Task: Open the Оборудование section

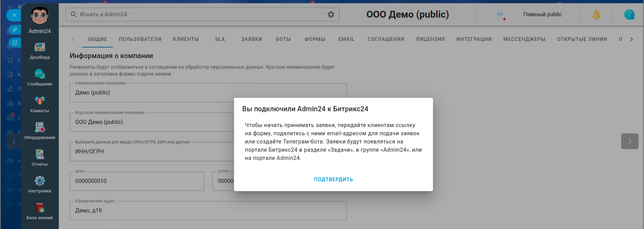Action: pos(40,131)
